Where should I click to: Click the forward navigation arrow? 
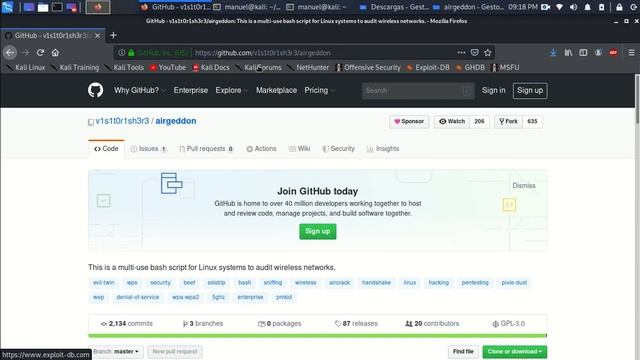coord(25,53)
